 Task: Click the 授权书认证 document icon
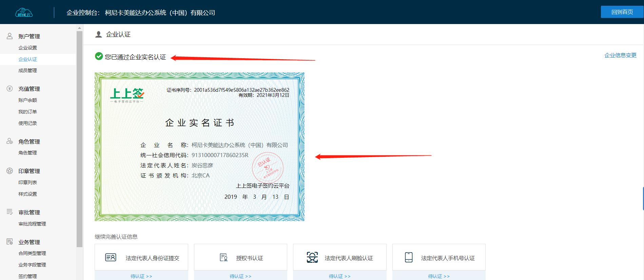tap(223, 257)
